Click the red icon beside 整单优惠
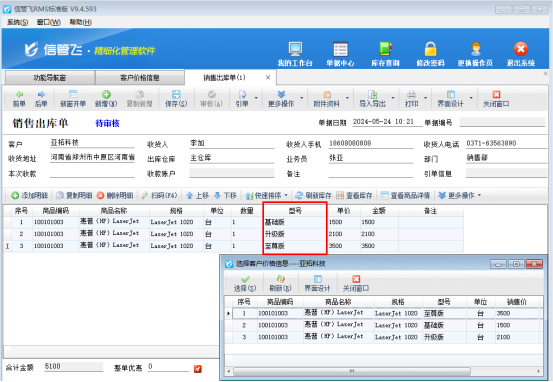Image resolution: width=553 pixels, height=382 pixels. (198, 369)
